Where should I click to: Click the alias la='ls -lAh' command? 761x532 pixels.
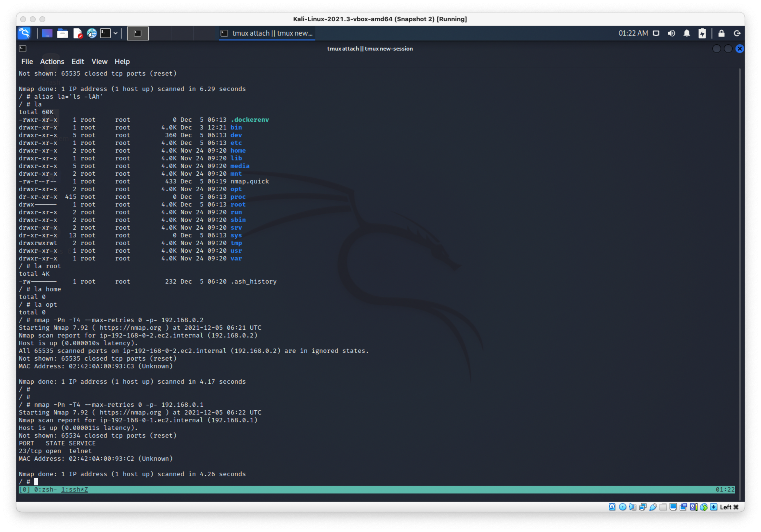coord(69,97)
